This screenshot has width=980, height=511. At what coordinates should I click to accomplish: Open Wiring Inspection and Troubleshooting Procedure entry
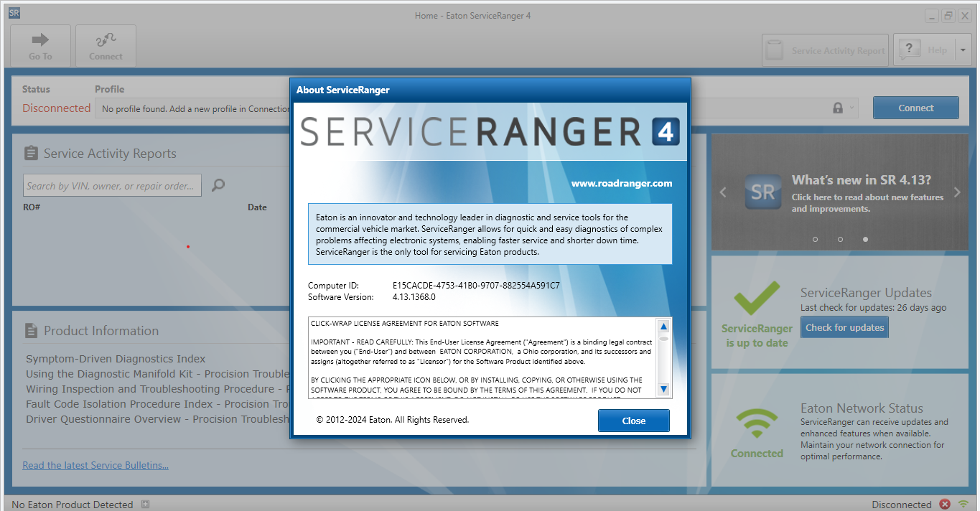click(157, 389)
